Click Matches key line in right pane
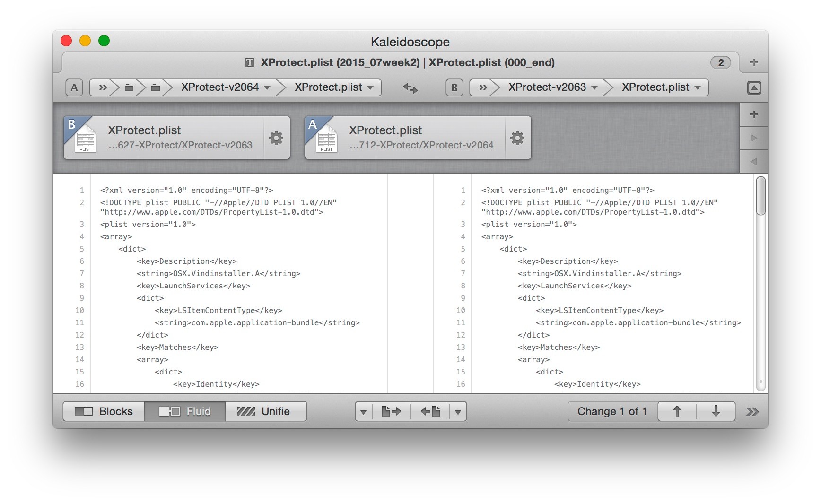Image resolution: width=821 pixels, height=504 pixels. (x=559, y=347)
